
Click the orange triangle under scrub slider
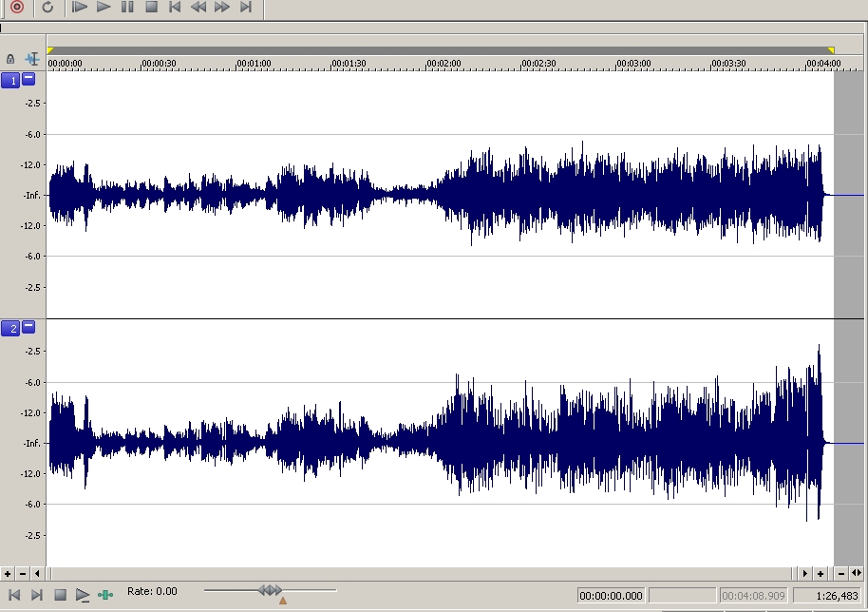click(x=283, y=601)
